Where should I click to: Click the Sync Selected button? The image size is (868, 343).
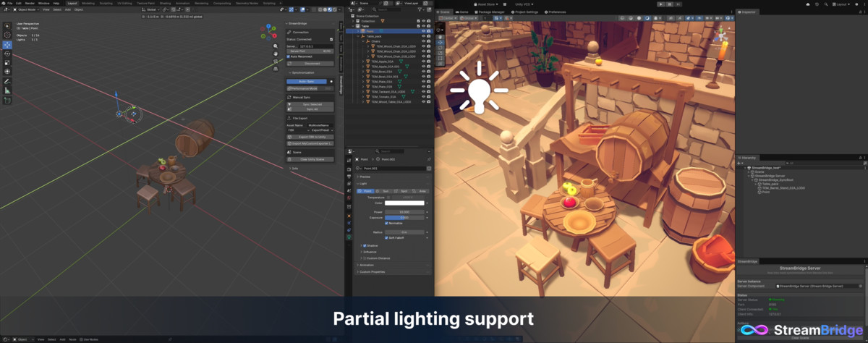(x=310, y=104)
